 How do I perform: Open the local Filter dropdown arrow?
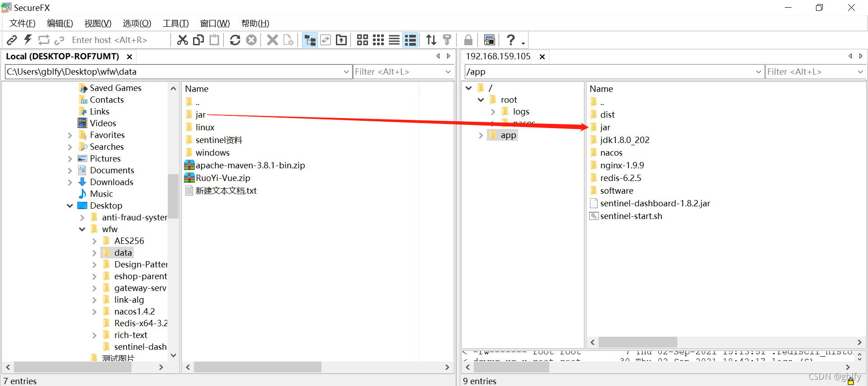tap(448, 72)
